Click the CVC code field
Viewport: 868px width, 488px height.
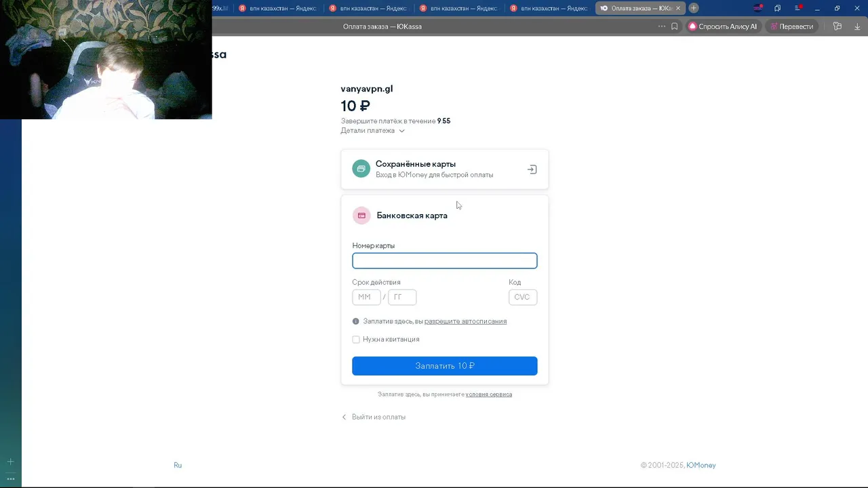click(x=523, y=298)
